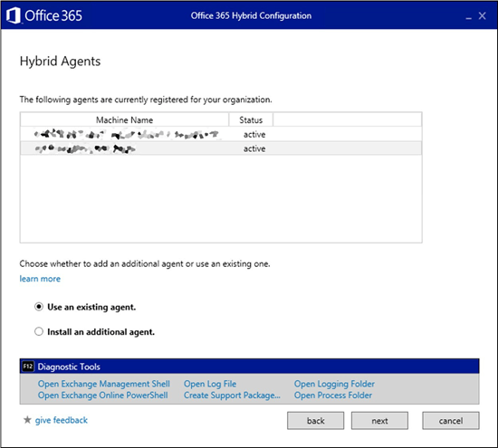Minimize the Hybrid Configuration window
The image size is (498, 448).
click(x=468, y=16)
